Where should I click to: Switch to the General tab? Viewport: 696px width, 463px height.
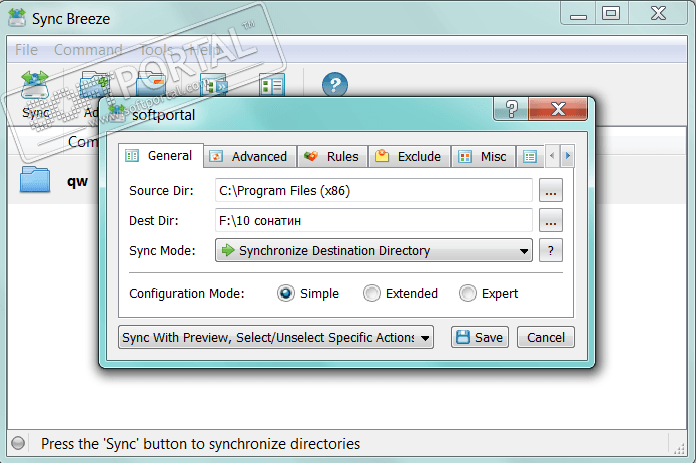click(x=161, y=156)
